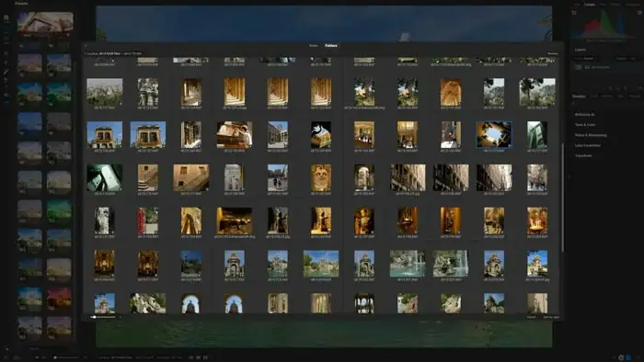Expand the Tone & Color section
Screen dimensions: 644x362
[585, 125]
